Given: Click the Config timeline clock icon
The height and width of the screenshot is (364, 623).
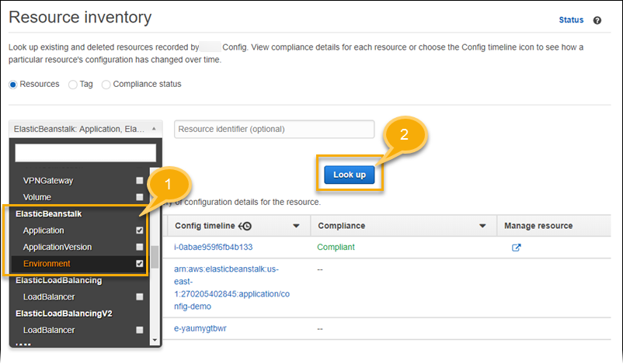Looking at the screenshot, I should click(245, 226).
